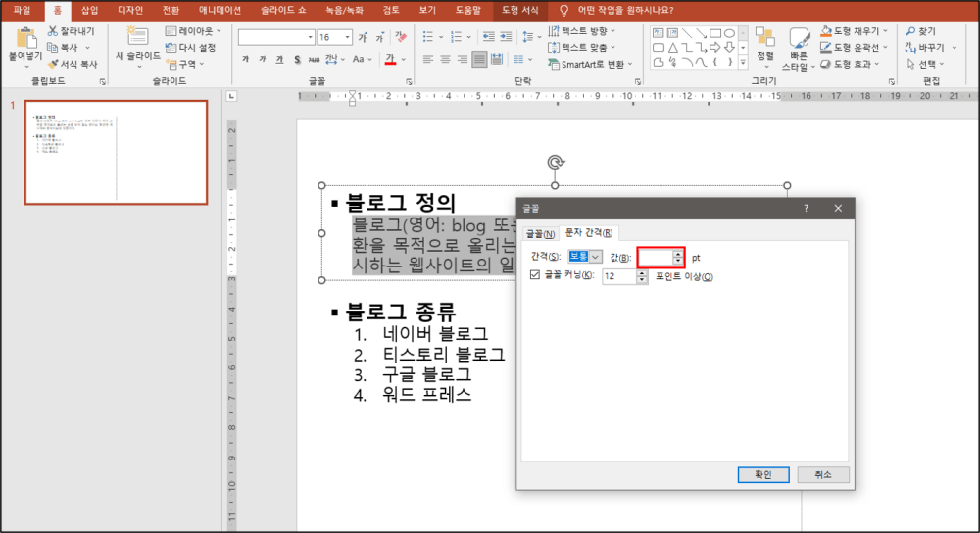
Task: Click SmartArt로 변환 button
Action: 590,64
